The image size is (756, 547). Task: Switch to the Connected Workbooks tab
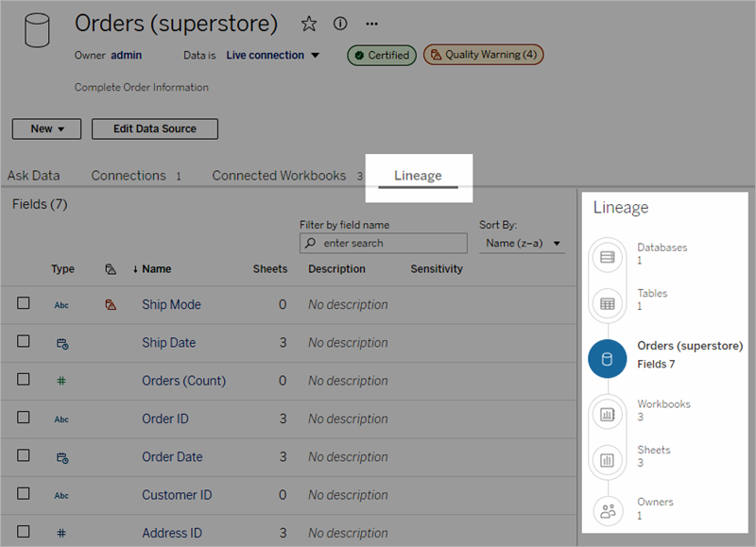(279, 175)
